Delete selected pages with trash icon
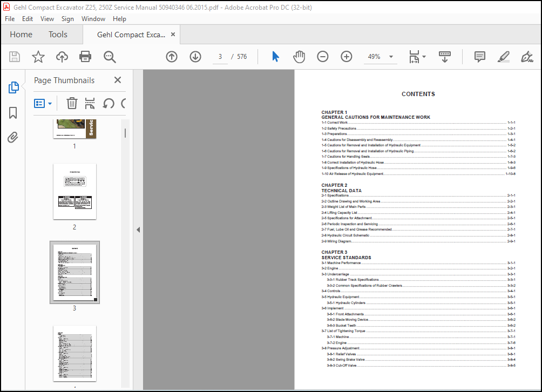 coord(72,103)
